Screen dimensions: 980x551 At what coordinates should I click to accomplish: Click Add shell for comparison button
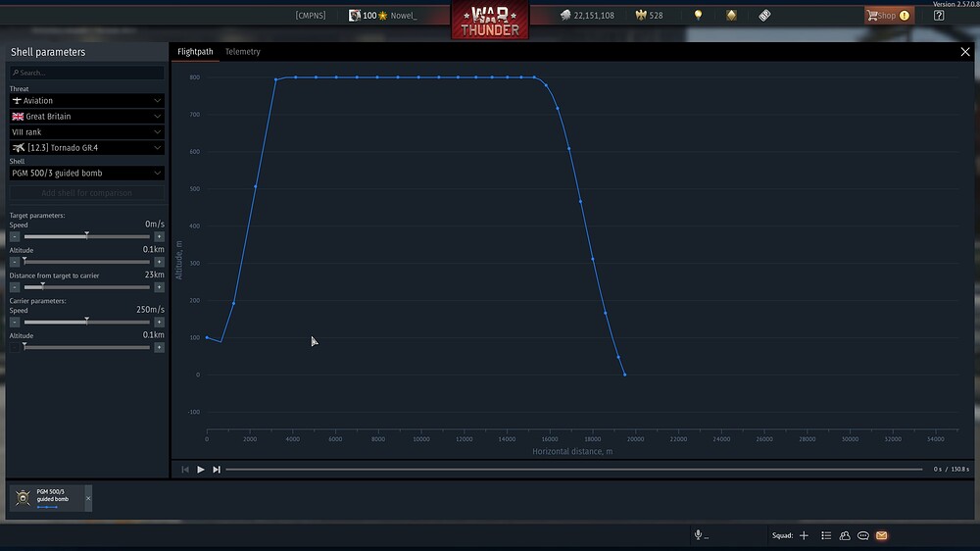pos(87,193)
